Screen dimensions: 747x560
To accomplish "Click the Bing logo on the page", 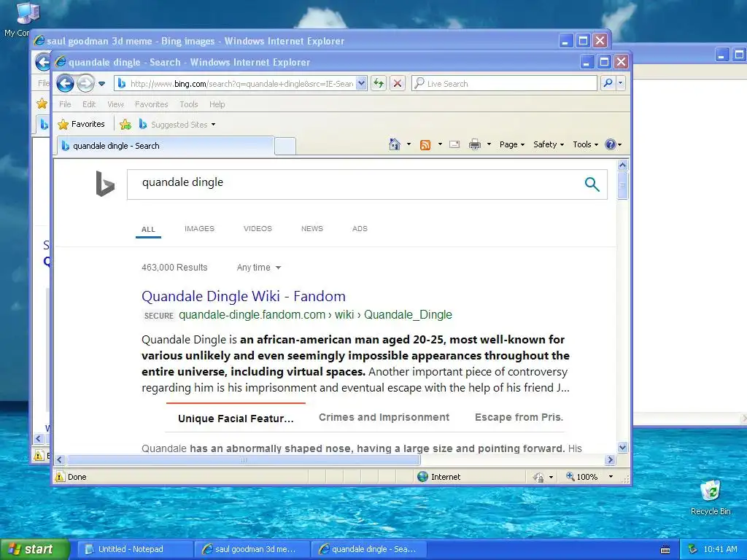I will point(105,183).
